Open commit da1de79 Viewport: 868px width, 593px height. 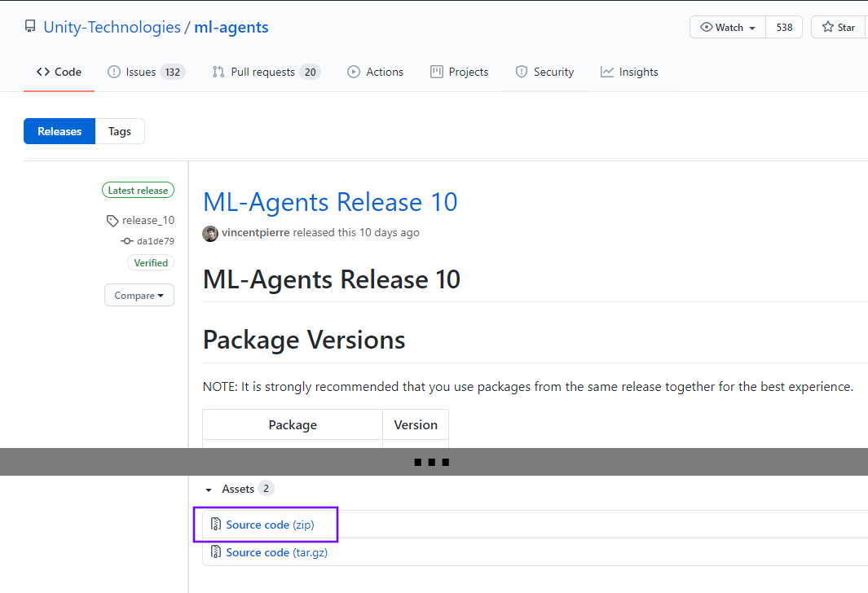(x=156, y=241)
